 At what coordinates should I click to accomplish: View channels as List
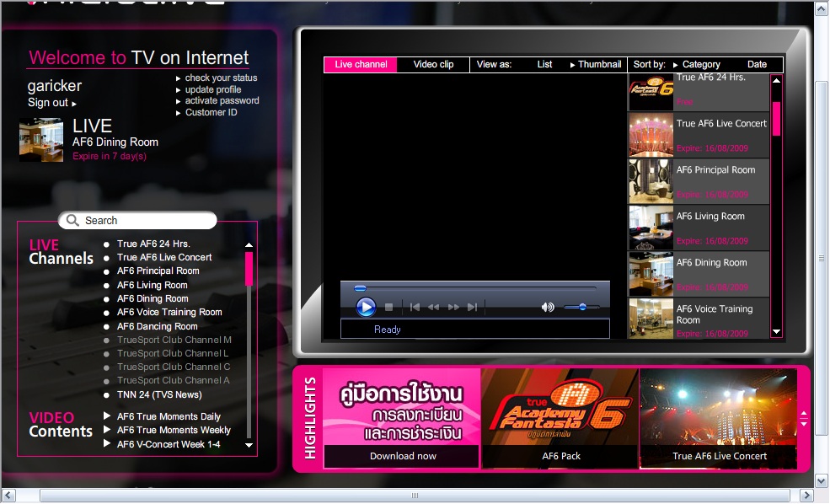click(x=544, y=65)
